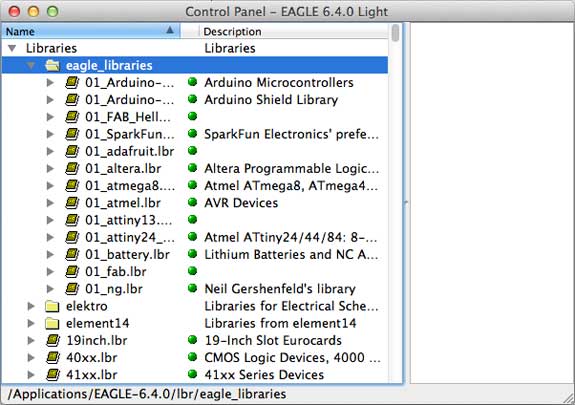Expand the element14 folder

pos(31,323)
